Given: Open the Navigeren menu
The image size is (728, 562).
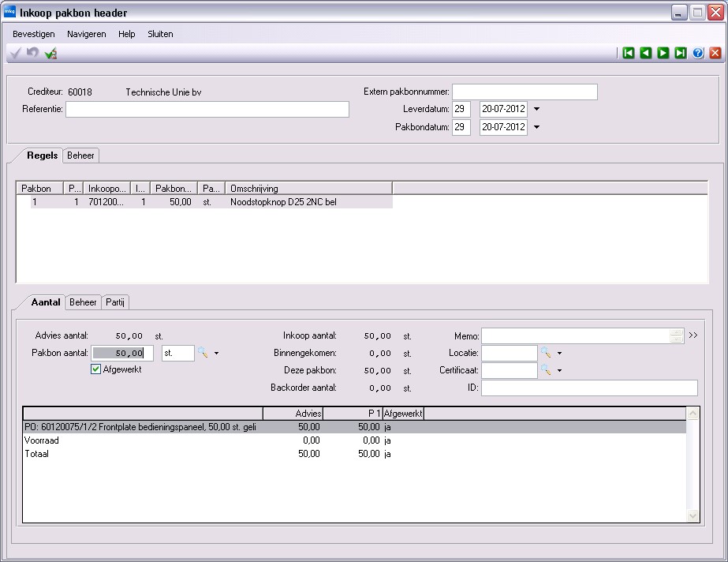Looking at the screenshot, I should 86,34.
